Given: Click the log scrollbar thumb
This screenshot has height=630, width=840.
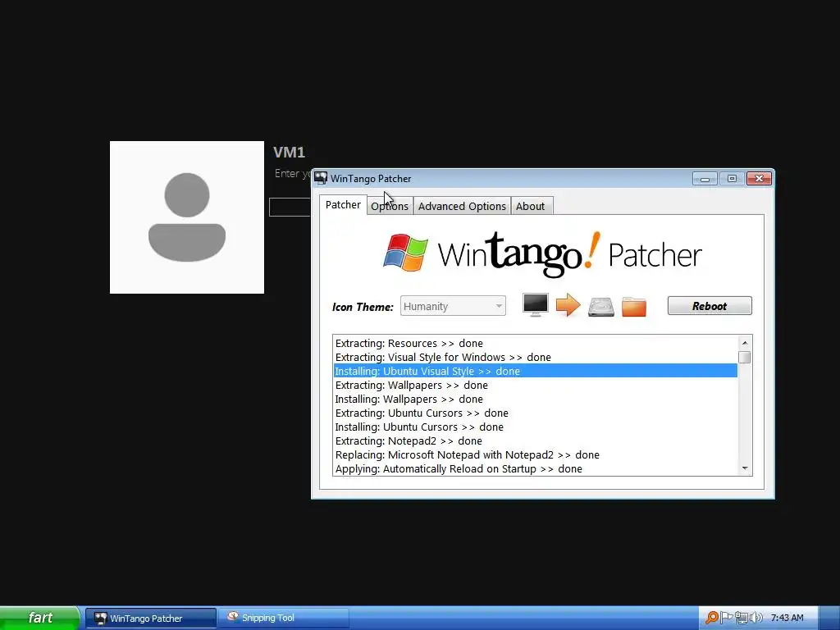Looking at the screenshot, I should (745, 357).
